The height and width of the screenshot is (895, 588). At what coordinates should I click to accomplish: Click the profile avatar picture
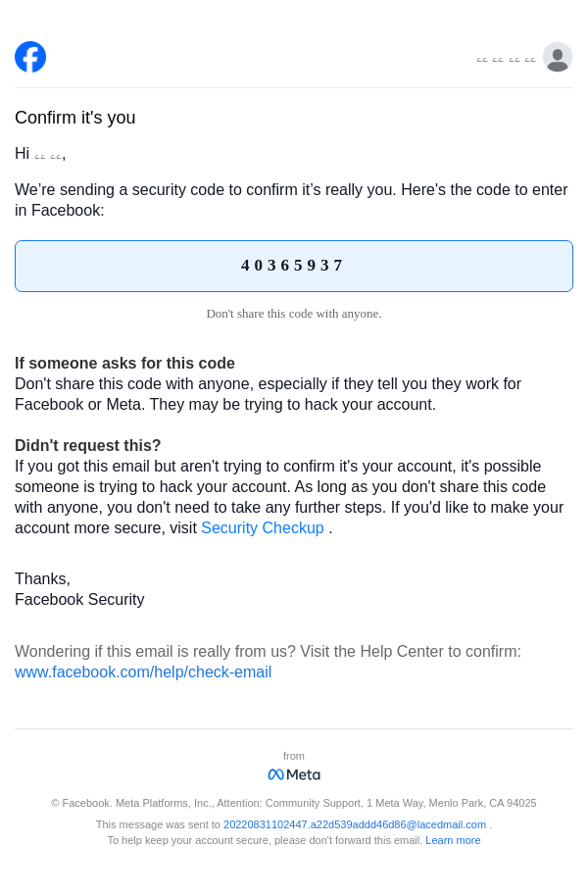558,57
